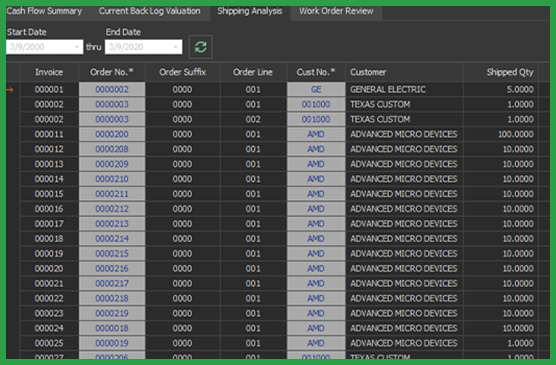This screenshot has width=556, height=365.
Task: Select invoice cell 000011
Action: pos(49,134)
